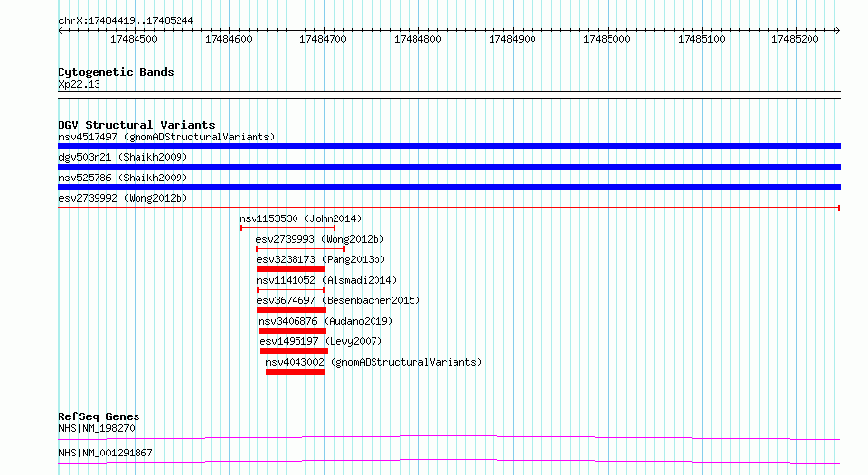Open variant esv2739993 (Wong2012b) label
This screenshot has height=475, width=868.
320,239
